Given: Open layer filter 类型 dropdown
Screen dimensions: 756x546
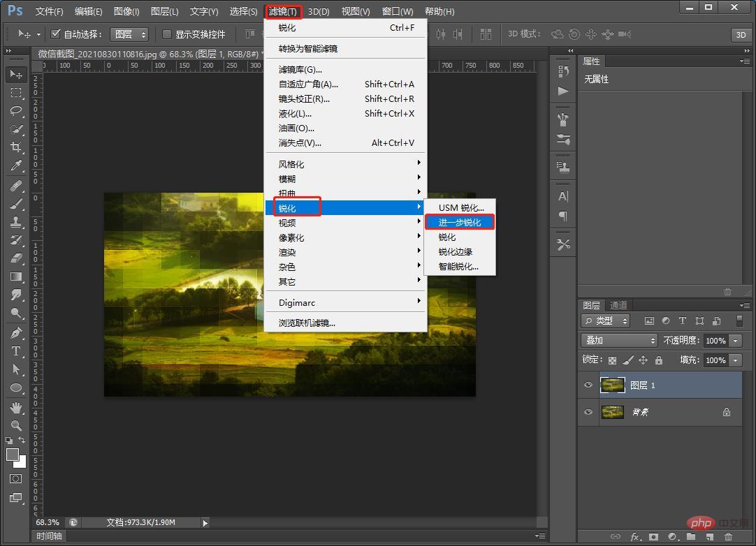Looking at the screenshot, I should click(606, 320).
